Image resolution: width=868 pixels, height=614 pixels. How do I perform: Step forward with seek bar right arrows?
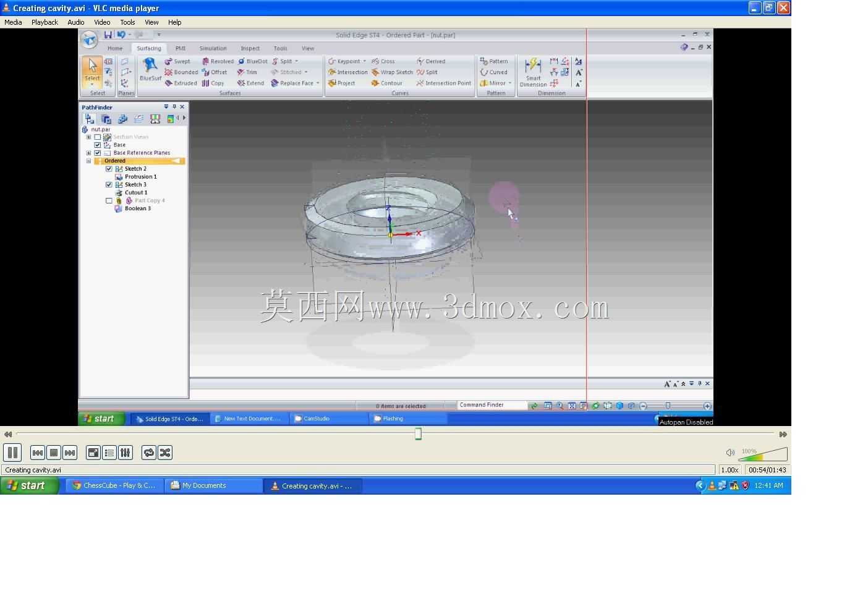pos(783,434)
